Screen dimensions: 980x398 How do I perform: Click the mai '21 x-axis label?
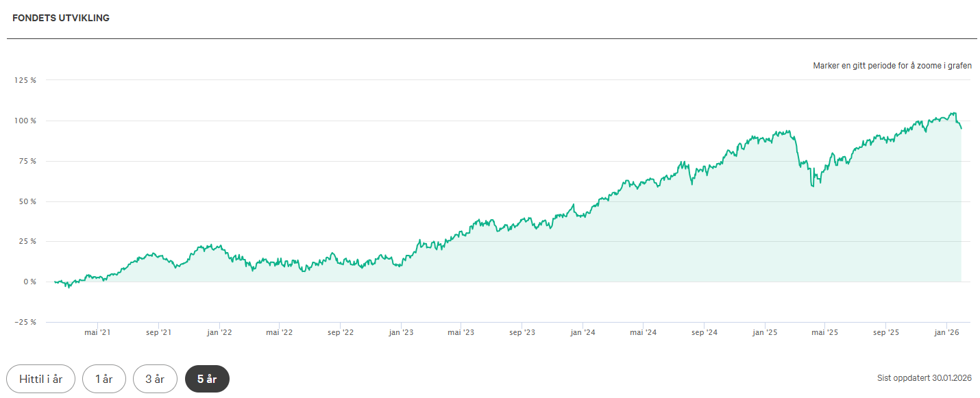98,332
